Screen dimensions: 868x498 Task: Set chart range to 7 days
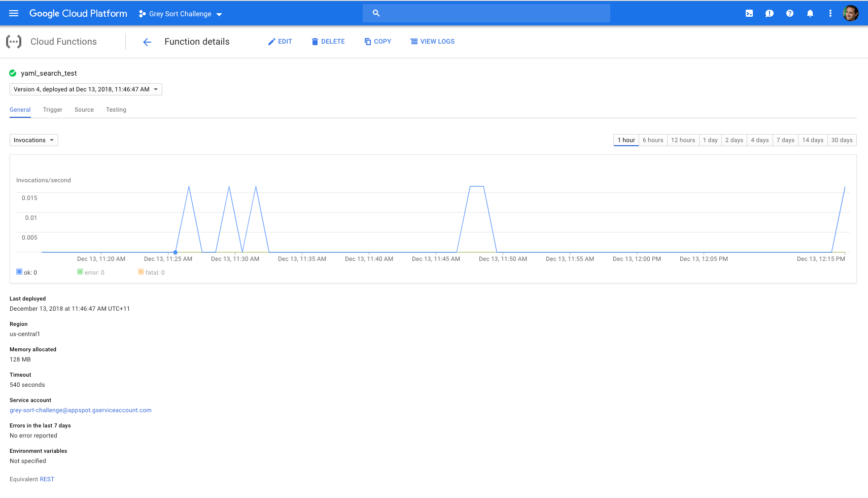pos(785,140)
